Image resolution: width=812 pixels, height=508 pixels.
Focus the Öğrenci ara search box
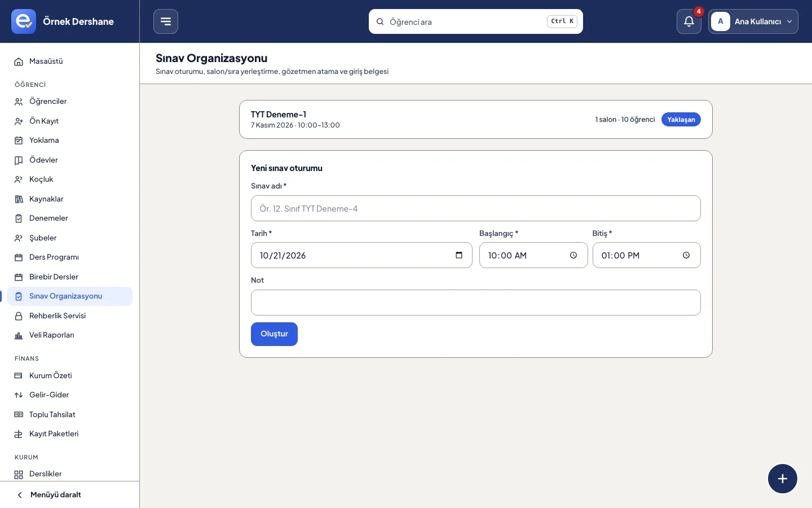pyautogui.click(x=476, y=21)
